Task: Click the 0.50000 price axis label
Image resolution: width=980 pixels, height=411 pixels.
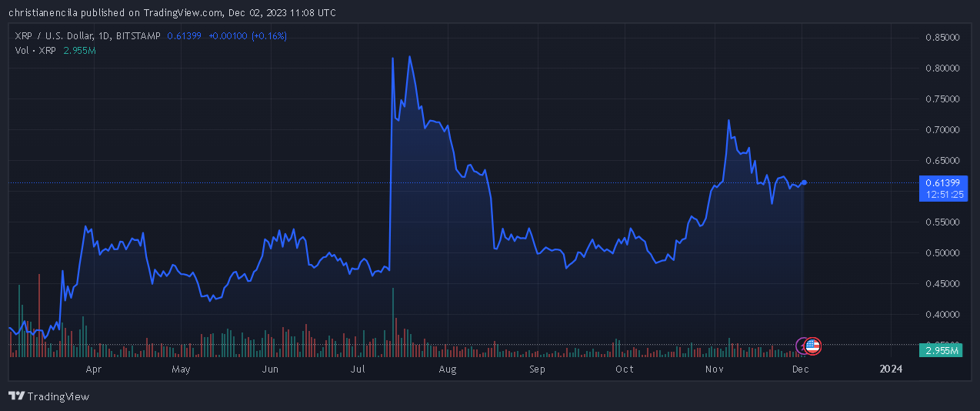Action: pos(942,252)
